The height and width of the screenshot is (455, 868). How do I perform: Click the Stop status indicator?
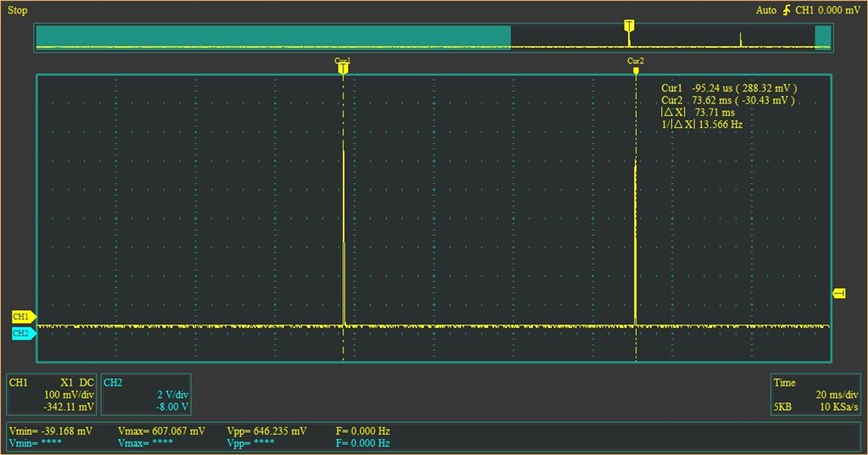(17, 10)
